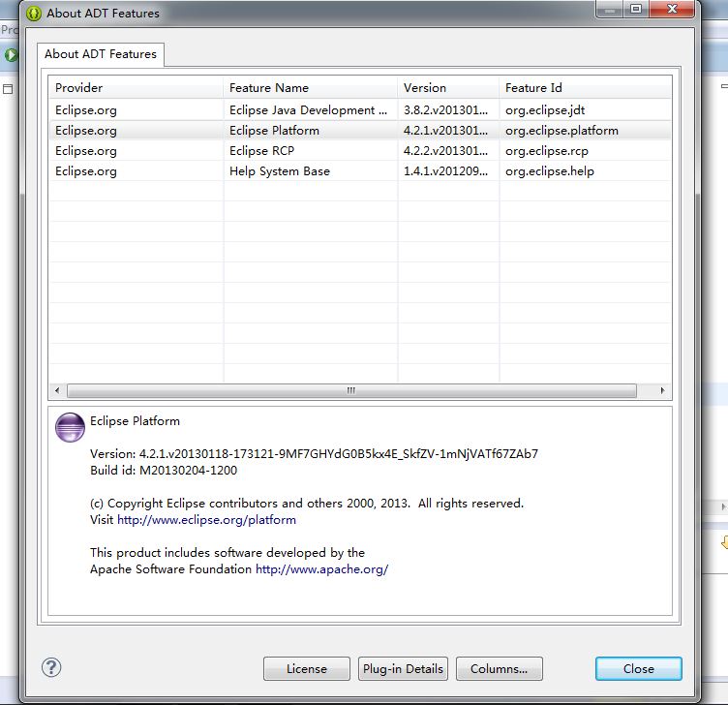Sort by the Feature Name column header
Image resolution: width=728 pixels, height=705 pixels.
tap(310, 88)
